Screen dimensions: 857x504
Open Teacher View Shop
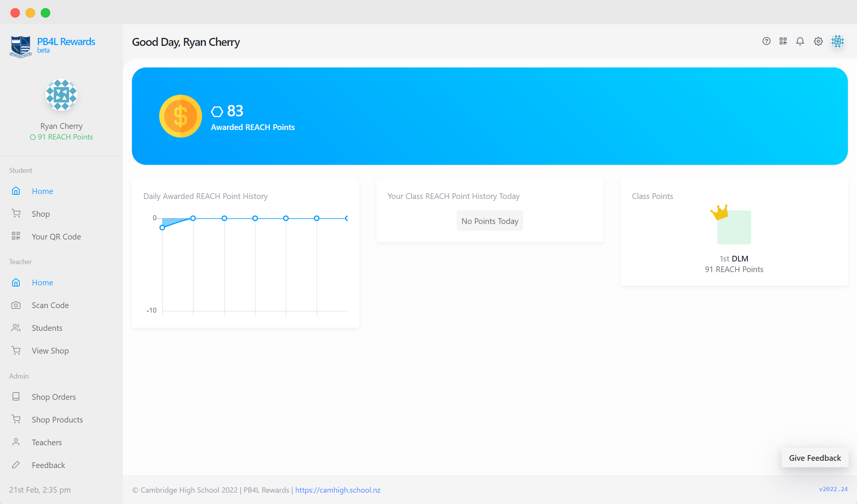click(x=50, y=351)
